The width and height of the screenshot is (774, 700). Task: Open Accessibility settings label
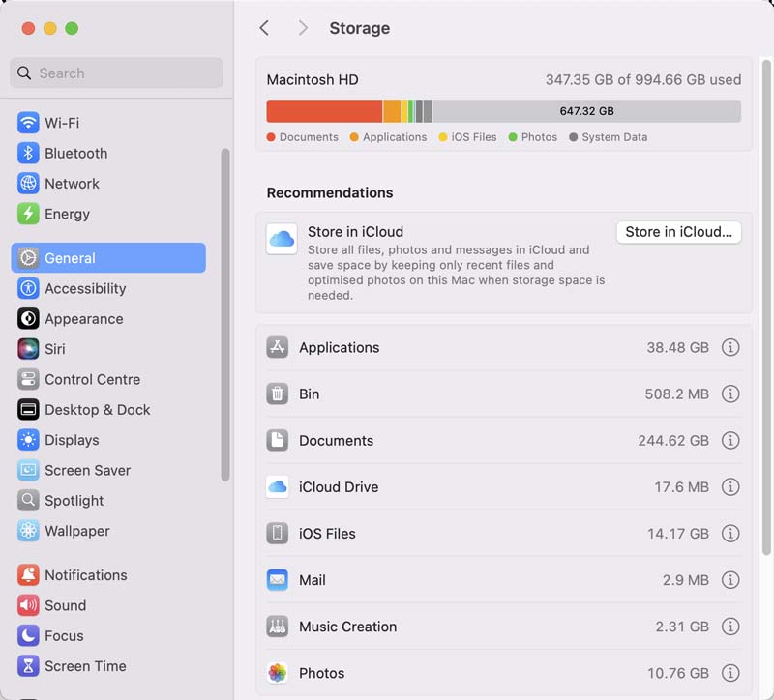coord(85,288)
